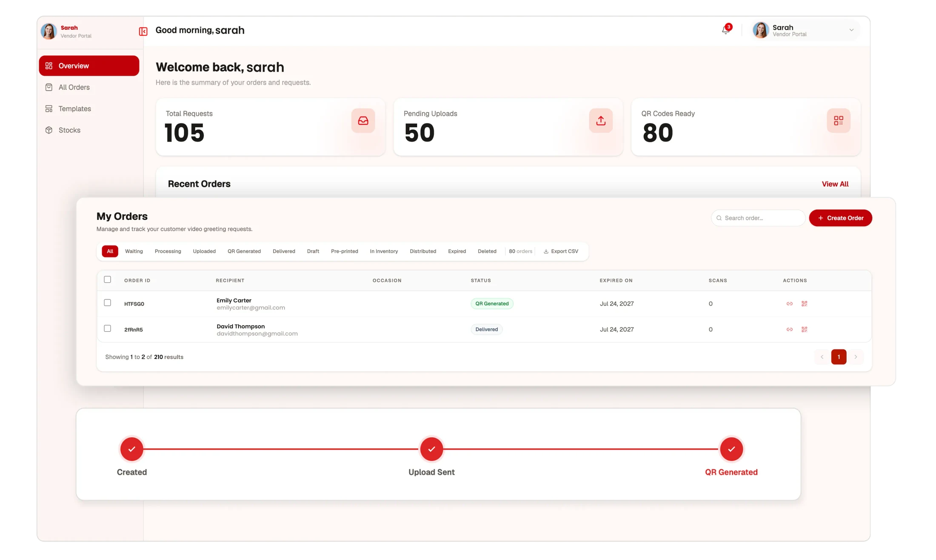Show QR code for order 2fRnR5
The image size is (936, 560).
click(x=804, y=330)
